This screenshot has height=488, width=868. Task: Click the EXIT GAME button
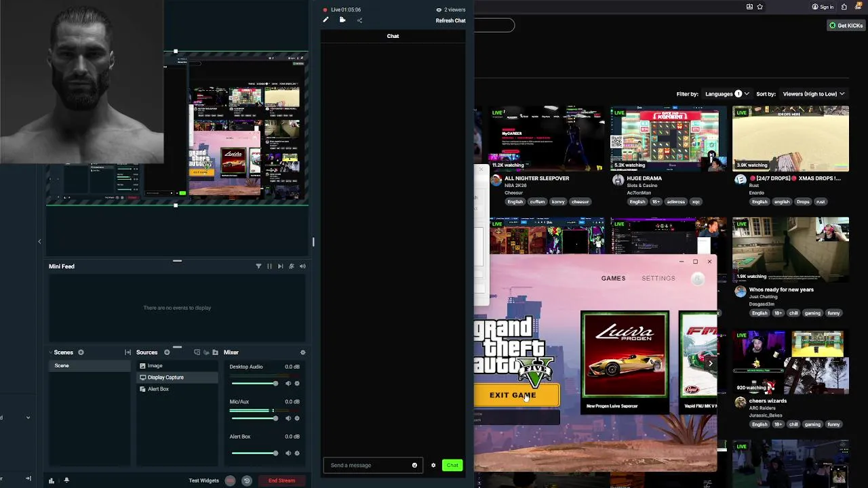(517, 395)
